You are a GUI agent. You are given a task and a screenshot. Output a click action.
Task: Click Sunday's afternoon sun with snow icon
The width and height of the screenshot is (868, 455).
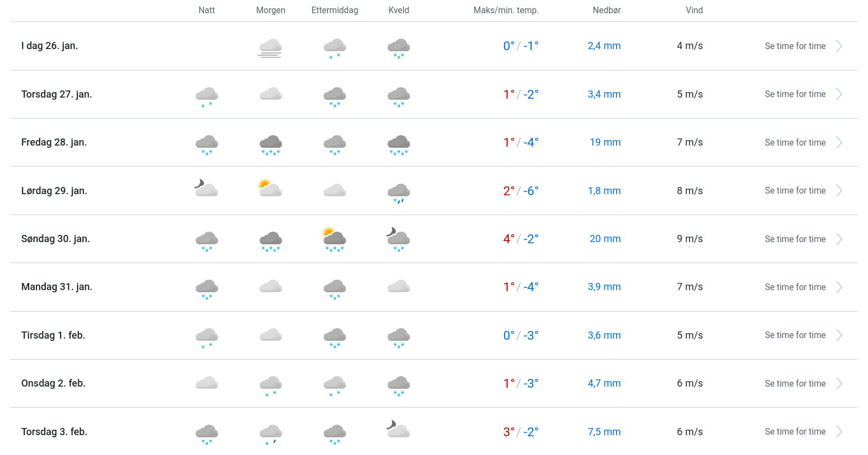click(334, 239)
